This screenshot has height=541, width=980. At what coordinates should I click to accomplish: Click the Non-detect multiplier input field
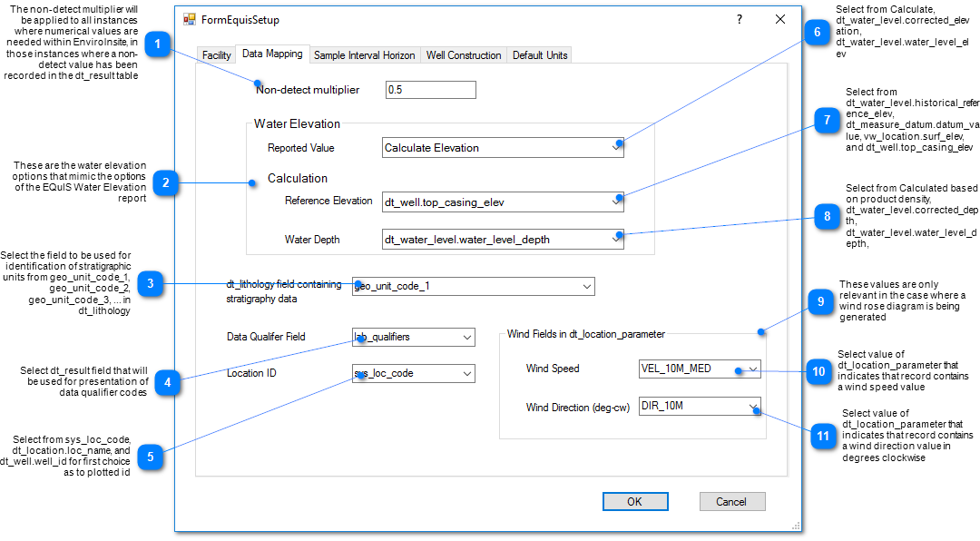430,90
